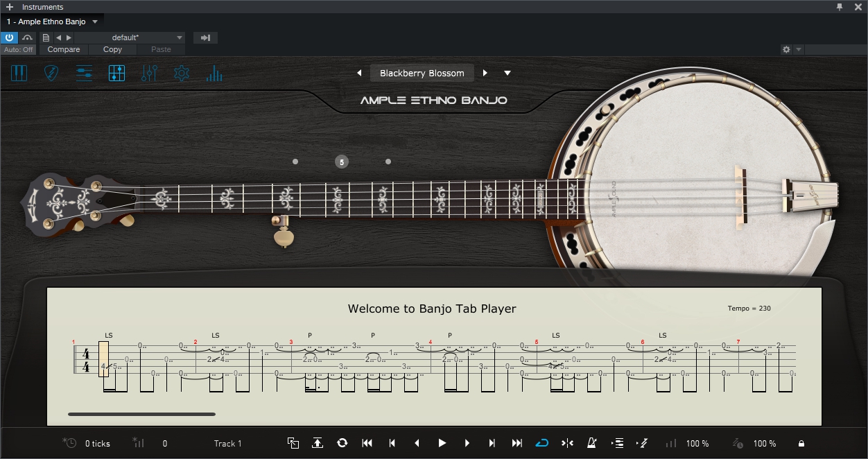868x459 pixels.
Task: Click the velocity offset value 0
Action: [164, 444]
